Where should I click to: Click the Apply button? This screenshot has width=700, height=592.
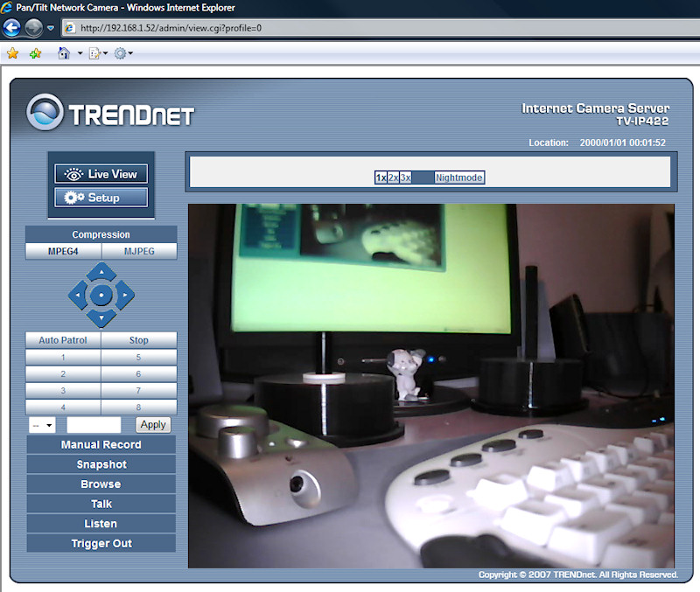coord(153,425)
